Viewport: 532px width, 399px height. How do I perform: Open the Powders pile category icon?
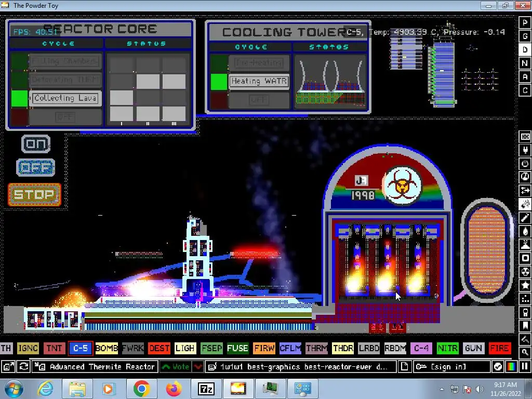pyautogui.click(x=525, y=245)
